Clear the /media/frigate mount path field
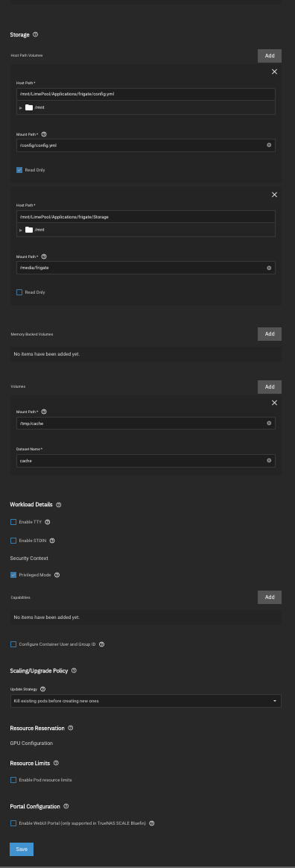This screenshot has width=295, height=868. coord(269,268)
